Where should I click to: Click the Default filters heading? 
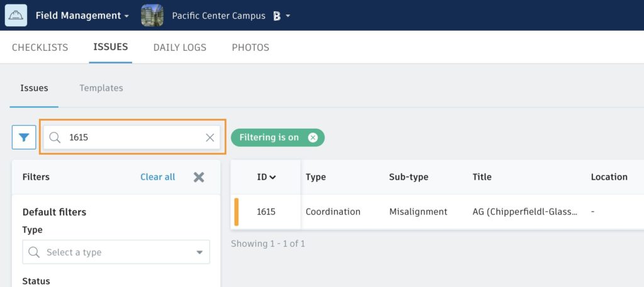tap(54, 212)
